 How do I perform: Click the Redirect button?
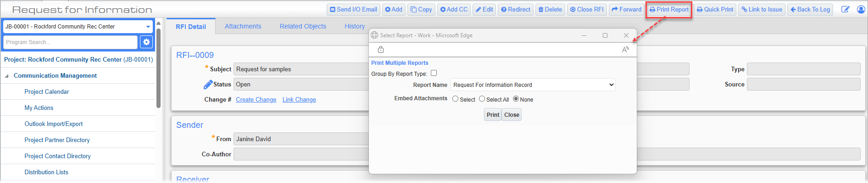[x=516, y=10]
